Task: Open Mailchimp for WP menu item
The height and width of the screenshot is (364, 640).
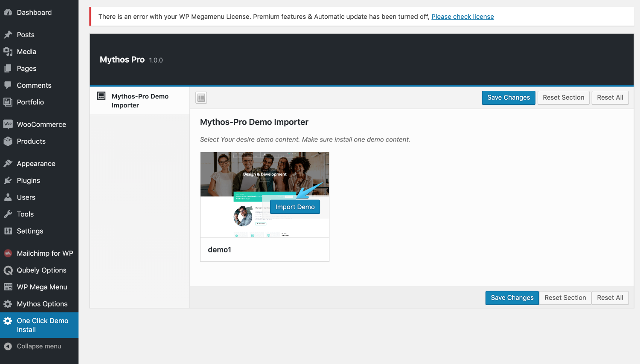Action: (x=39, y=253)
